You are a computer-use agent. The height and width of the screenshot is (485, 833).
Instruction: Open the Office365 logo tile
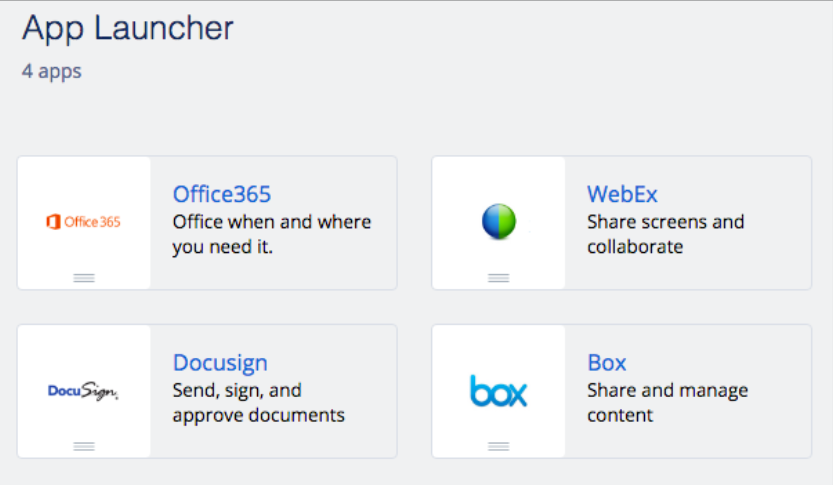(83, 222)
